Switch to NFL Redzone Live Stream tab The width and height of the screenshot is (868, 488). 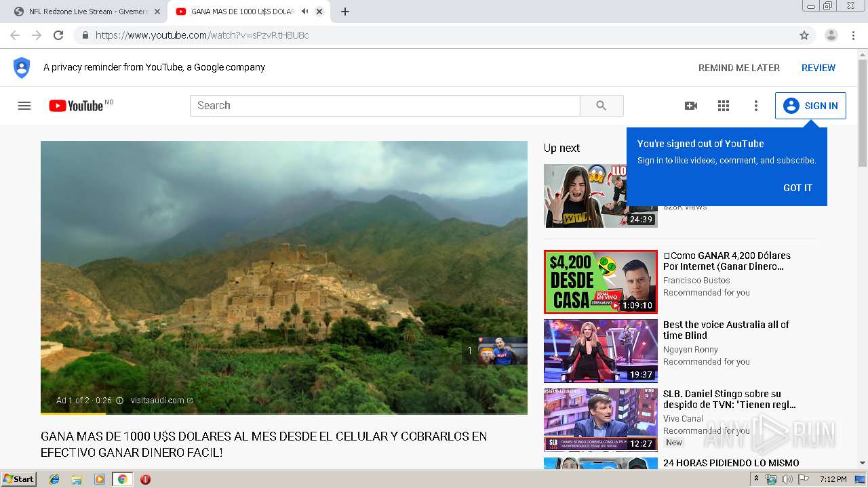pos(87,12)
